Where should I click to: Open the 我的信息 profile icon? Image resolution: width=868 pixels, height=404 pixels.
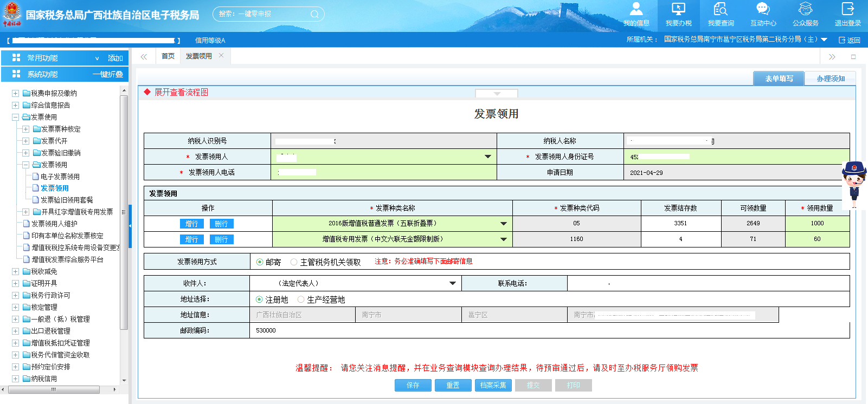tap(636, 10)
